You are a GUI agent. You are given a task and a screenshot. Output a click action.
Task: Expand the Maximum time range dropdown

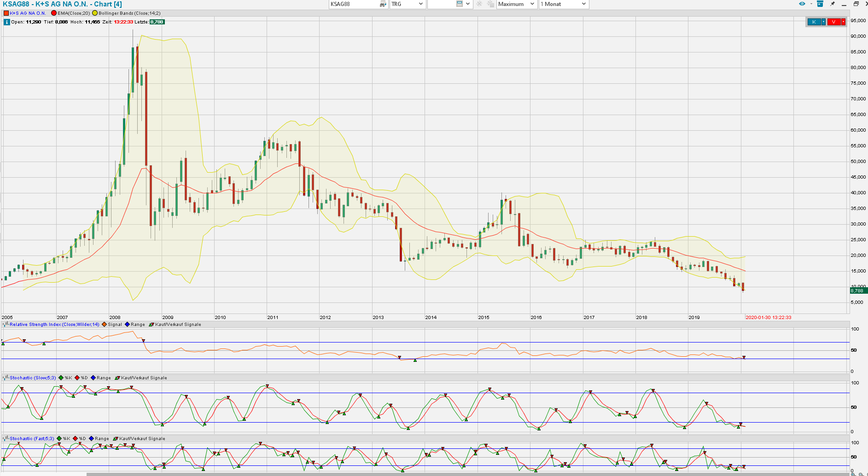click(x=517, y=4)
